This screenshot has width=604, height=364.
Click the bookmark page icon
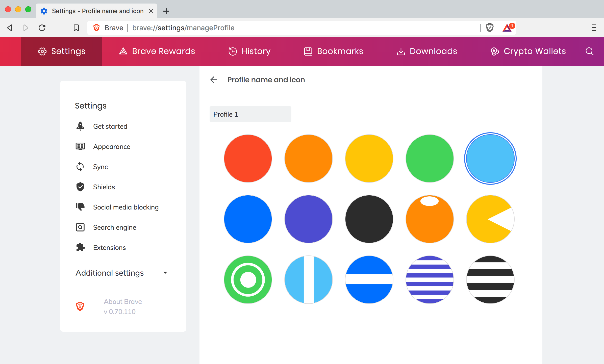pyautogui.click(x=76, y=28)
